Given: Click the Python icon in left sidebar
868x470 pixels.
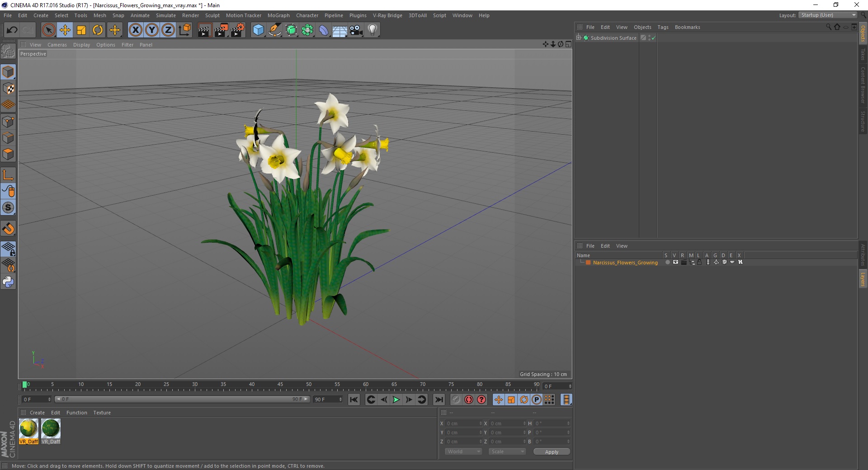Looking at the screenshot, I should [x=8, y=282].
